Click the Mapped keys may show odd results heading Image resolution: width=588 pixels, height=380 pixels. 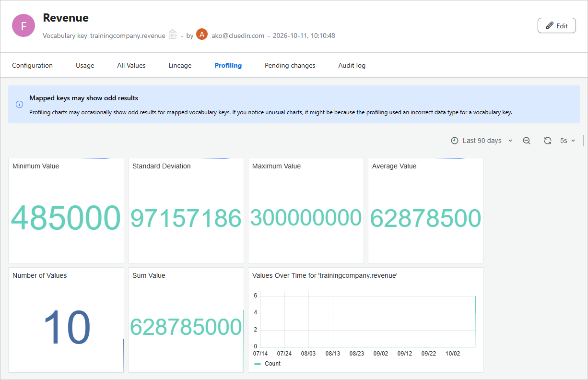[83, 98]
